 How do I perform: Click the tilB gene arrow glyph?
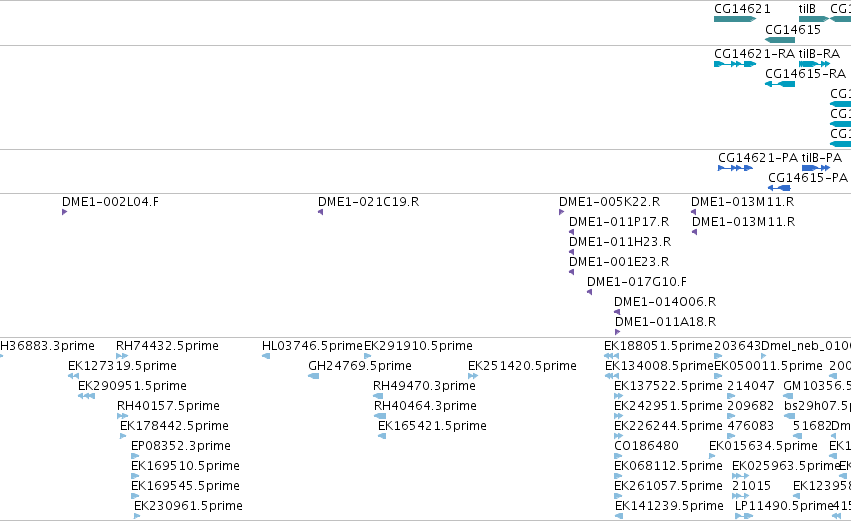click(x=814, y=19)
